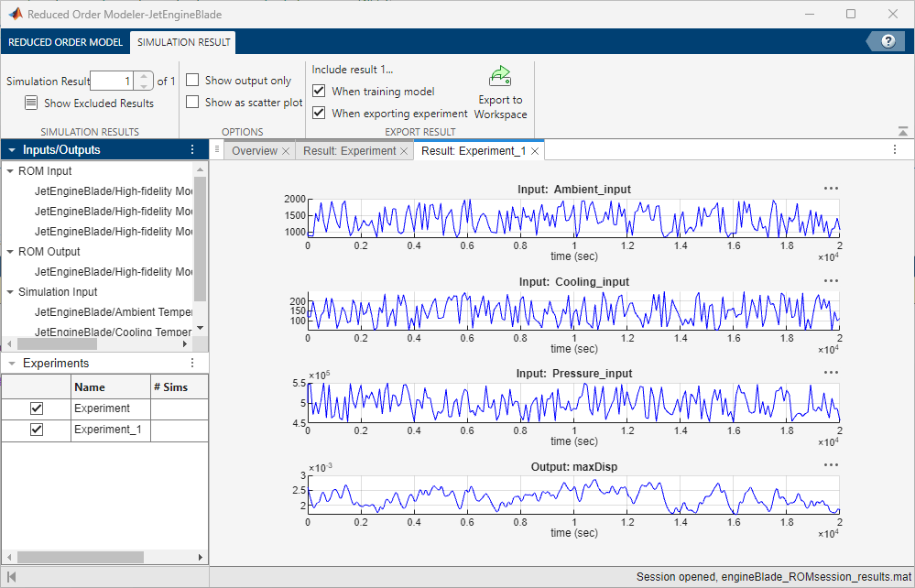The height and width of the screenshot is (588, 915).
Task: Open the maxDisp output plot options menu
Action: tap(830, 465)
